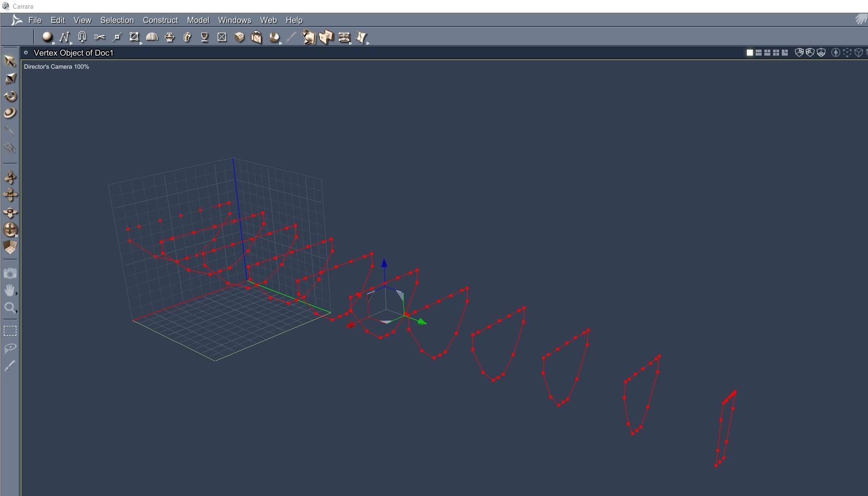The image size is (868, 496).
Task: Toggle third working box plane grid
Action: tap(821, 53)
